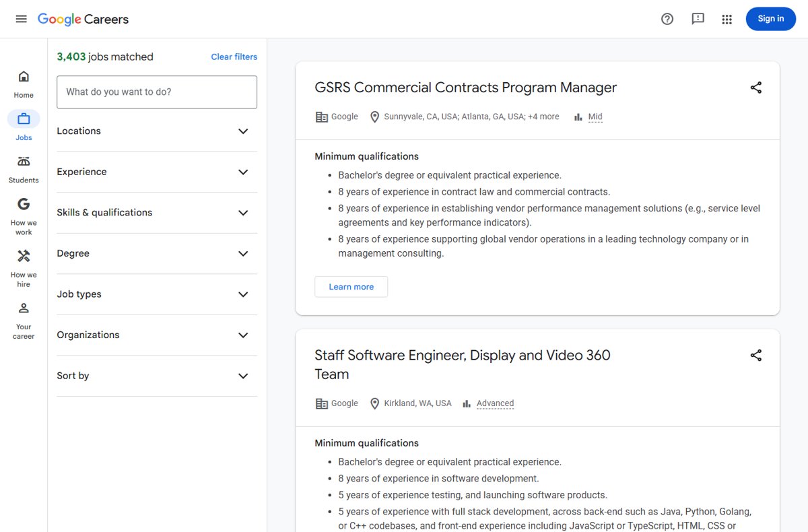
Task: Expand the Locations filter
Action: point(157,131)
